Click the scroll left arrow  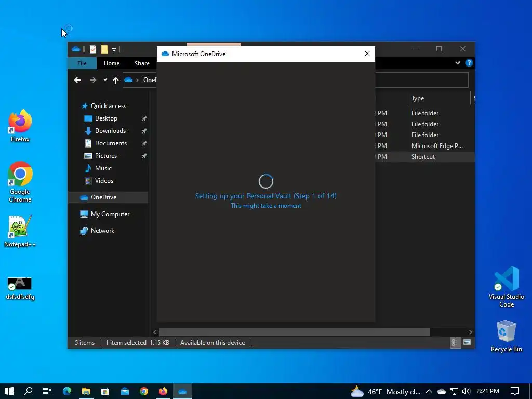(x=155, y=332)
